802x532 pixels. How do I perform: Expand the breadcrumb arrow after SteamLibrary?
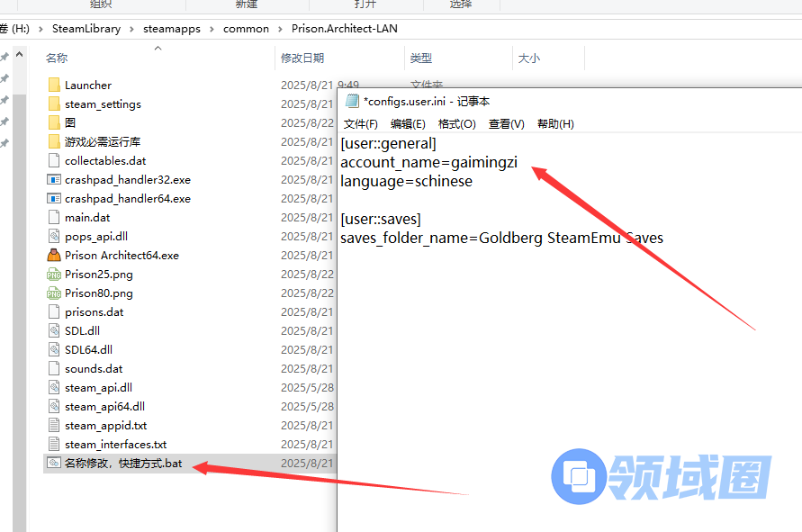click(x=131, y=29)
